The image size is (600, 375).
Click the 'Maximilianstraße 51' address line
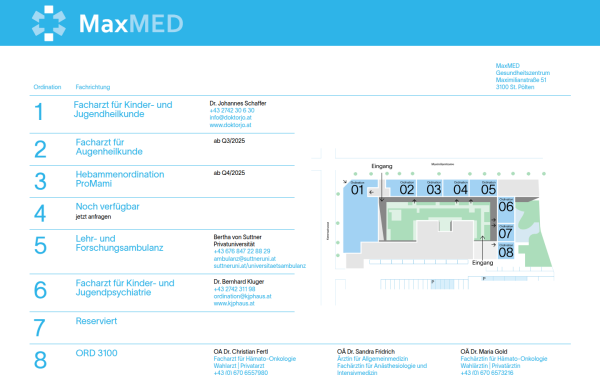pyautogui.click(x=521, y=80)
